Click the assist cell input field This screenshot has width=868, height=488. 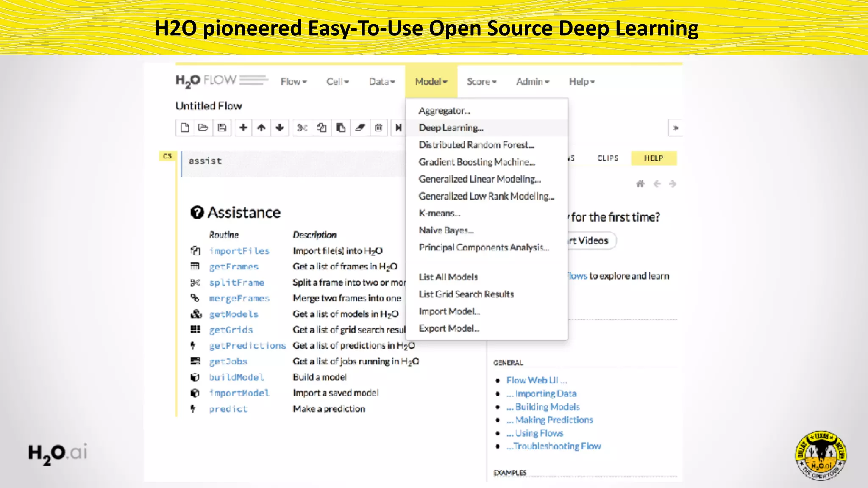(x=293, y=164)
